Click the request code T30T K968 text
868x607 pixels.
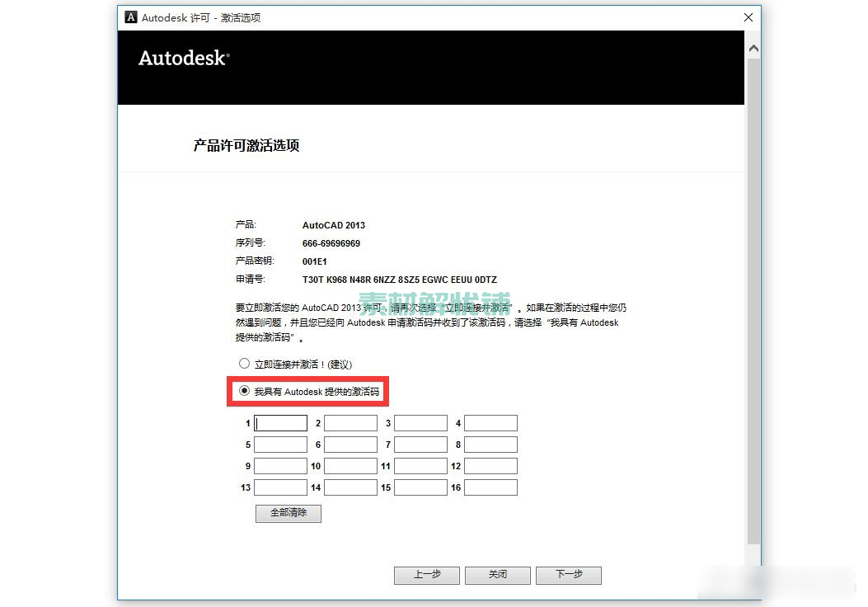[x=400, y=280]
